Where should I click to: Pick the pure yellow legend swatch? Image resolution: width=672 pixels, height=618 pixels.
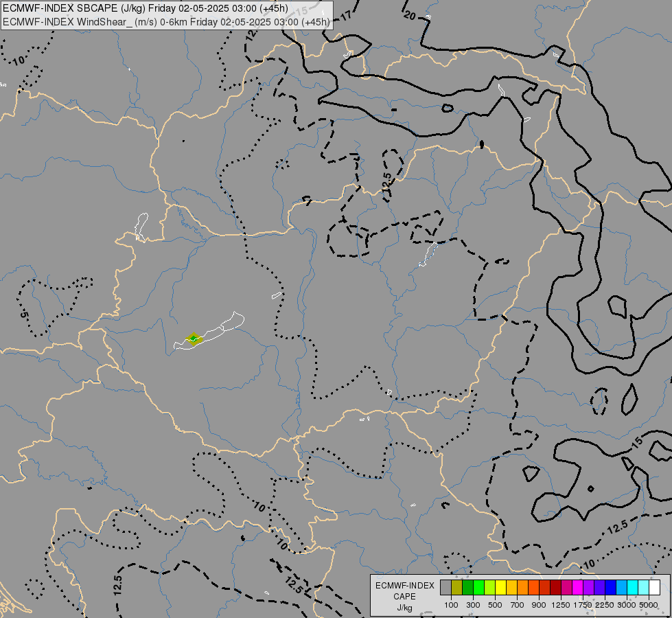click(x=500, y=588)
